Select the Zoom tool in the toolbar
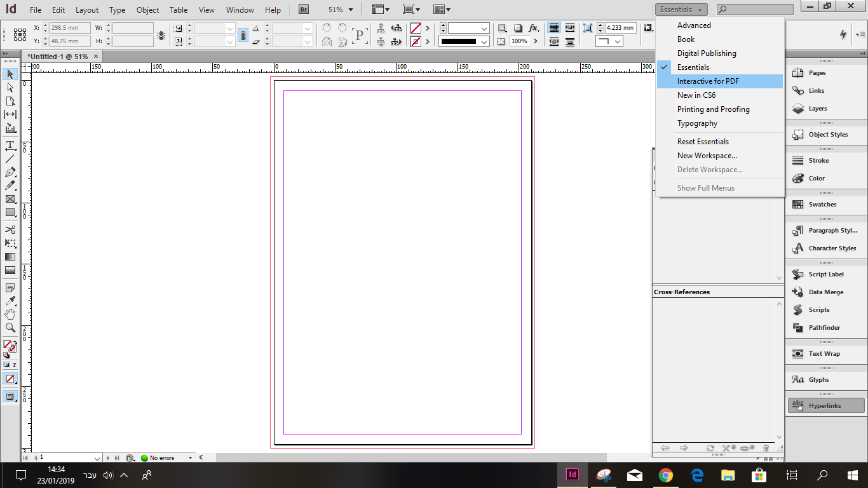This screenshot has width=868, height=488. pos(10,328)
